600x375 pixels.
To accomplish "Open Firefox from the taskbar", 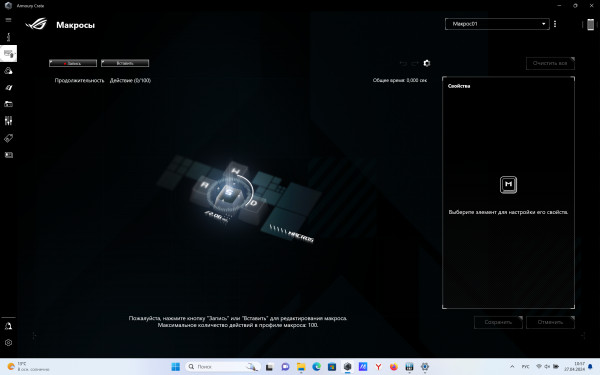I will [x=393, y=367].
